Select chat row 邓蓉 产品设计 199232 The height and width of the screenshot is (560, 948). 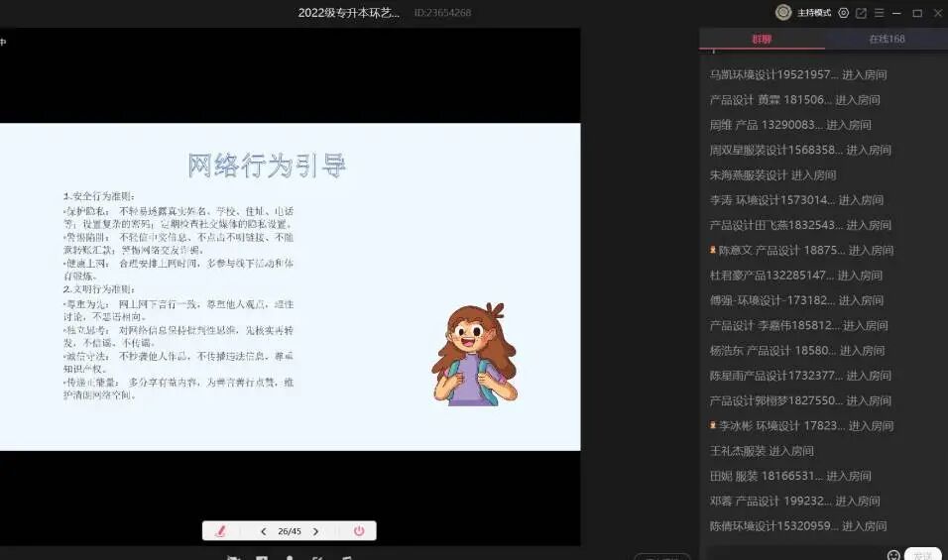(794, 501)
